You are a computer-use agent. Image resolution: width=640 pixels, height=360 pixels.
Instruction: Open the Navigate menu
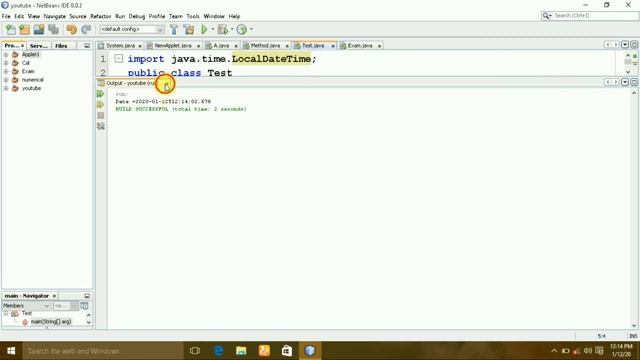click(54, 16)
